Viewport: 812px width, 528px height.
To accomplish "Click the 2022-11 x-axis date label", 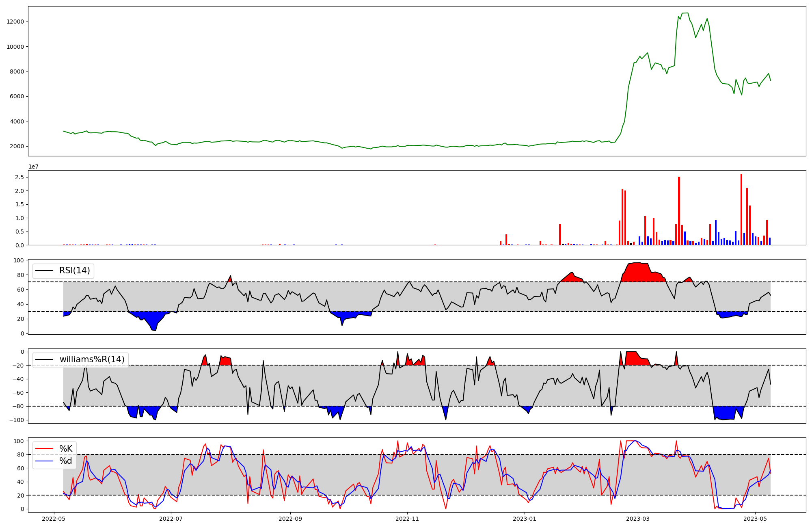I will tap(407, 519).
